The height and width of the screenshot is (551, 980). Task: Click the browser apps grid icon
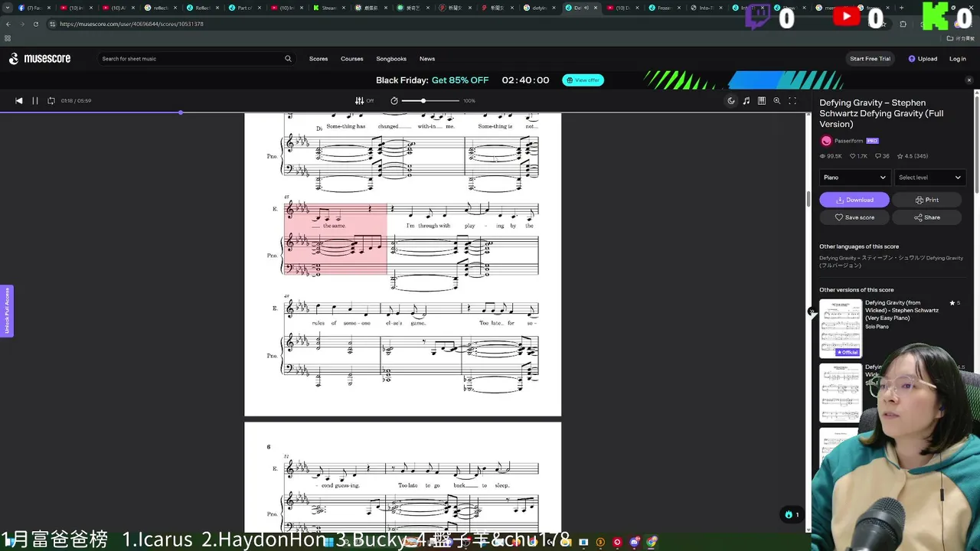coord(8,37)
